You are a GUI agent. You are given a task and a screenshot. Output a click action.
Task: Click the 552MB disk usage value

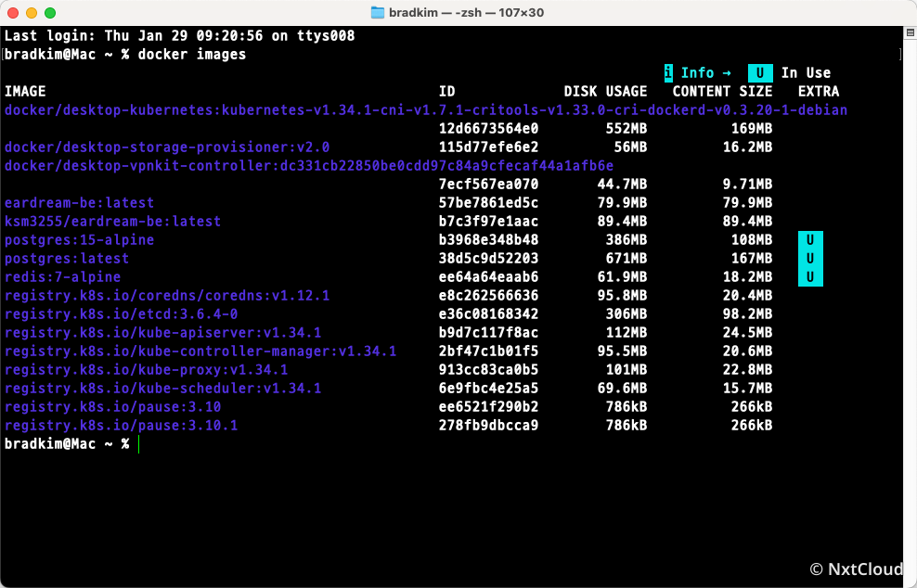(x=626, y=129)
